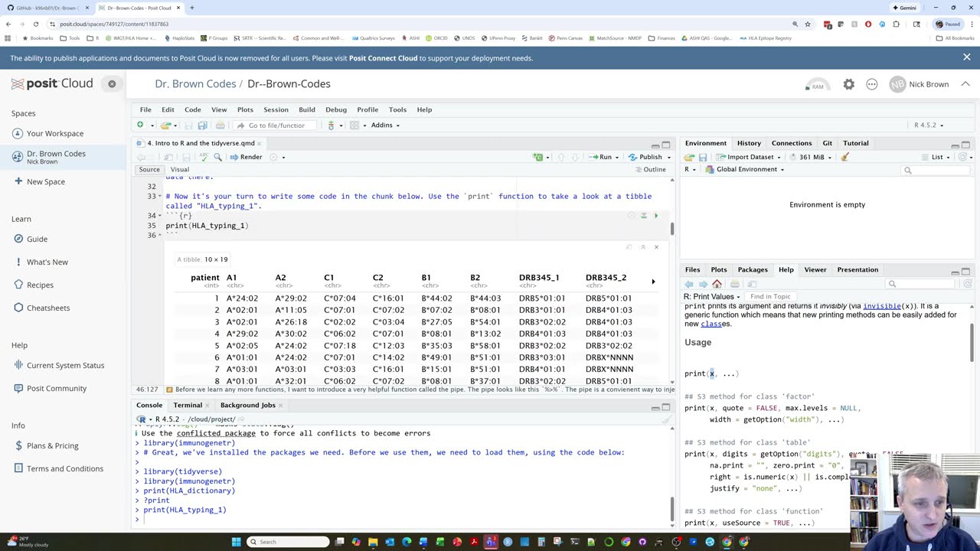
Task: Open the 361 MiB memory dropdown
Action: [810, 157]
